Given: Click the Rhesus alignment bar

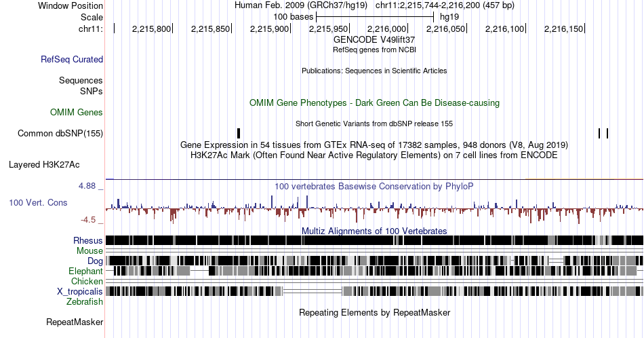Looking at the screenshot, I should pyautogui.click(x=374, y=240).
